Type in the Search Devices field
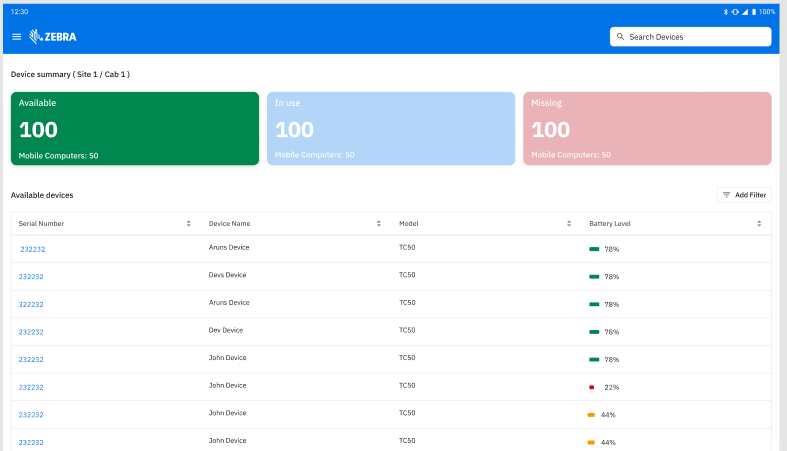This screenshot has width=787, height=451. point(696,37)
